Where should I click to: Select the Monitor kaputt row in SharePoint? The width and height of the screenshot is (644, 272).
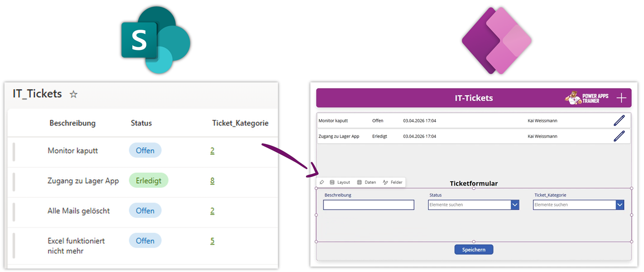pos(143,151)
